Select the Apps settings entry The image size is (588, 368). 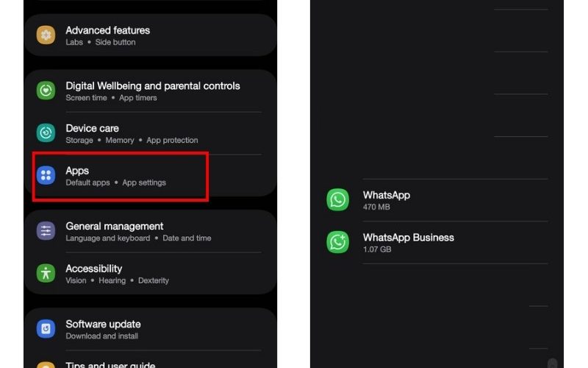tap(150, 176)
